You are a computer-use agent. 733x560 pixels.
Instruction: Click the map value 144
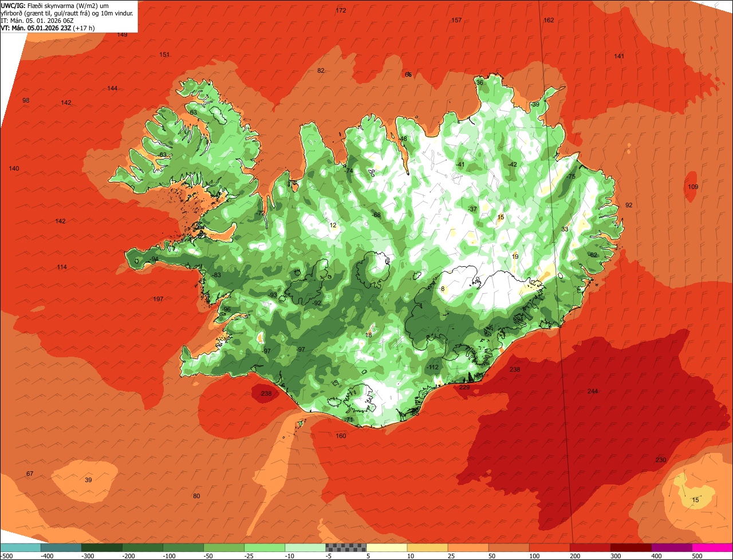click(x=112, y=88)
